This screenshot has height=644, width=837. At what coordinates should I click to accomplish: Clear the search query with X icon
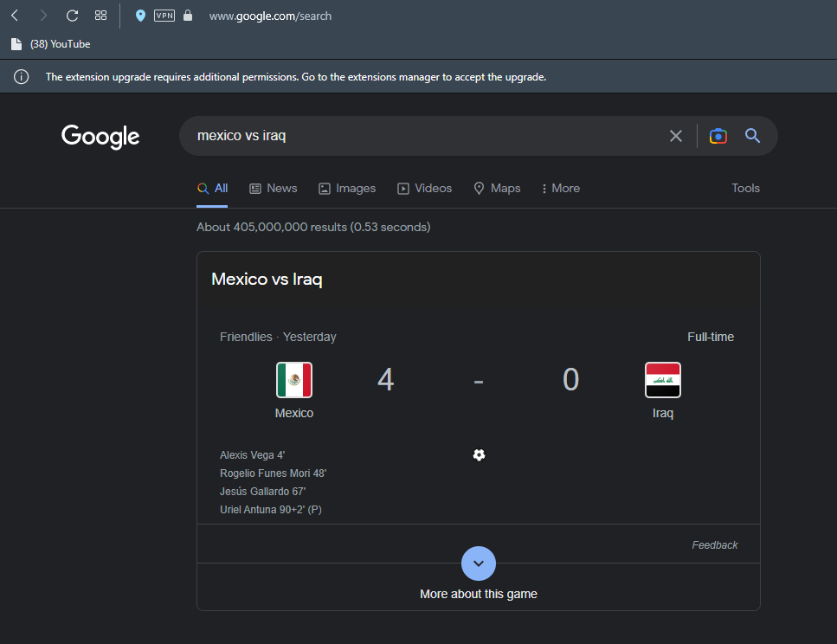[x=676, y=136]
